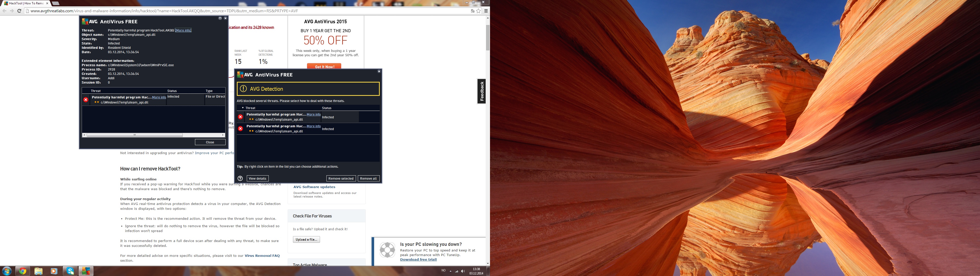Open More info for second detected threat

[313, 126]
